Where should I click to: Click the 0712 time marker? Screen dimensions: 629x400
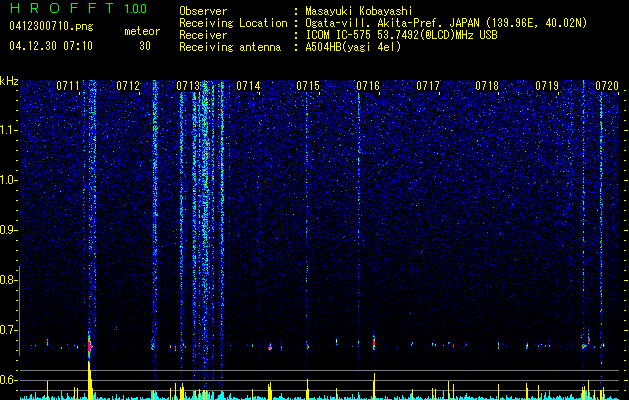tap(128, 85)
